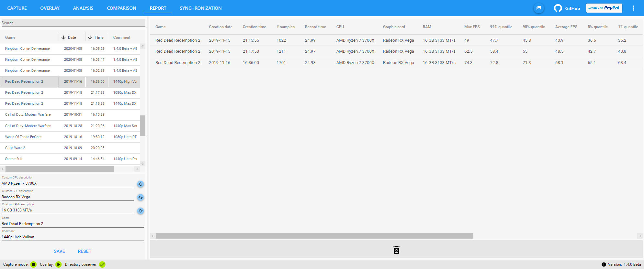The width and height of the screenshot is (644, 269).
Task: Click the record list horizontal scrollbar thumb
Action: click(x=60, y=169)
